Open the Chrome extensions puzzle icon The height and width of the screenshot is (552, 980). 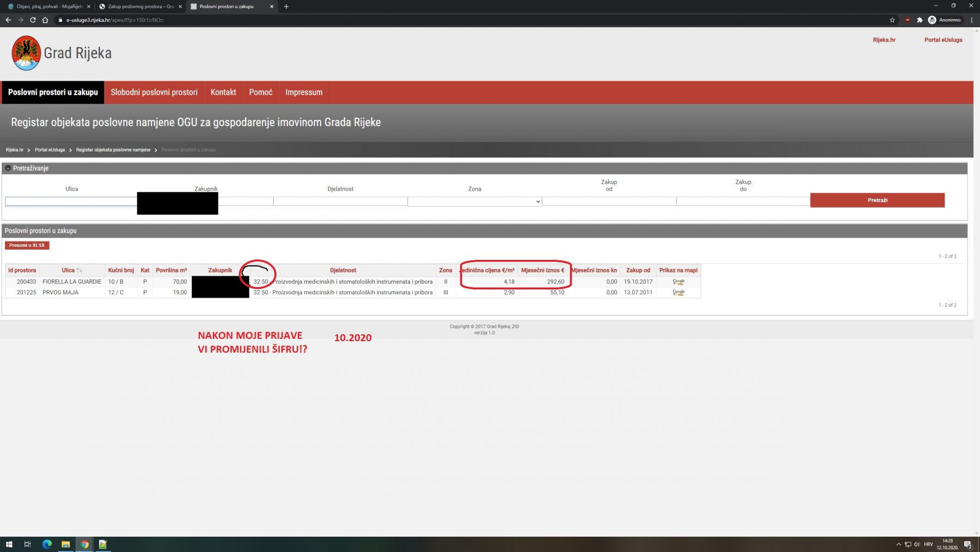pos(920,20)
